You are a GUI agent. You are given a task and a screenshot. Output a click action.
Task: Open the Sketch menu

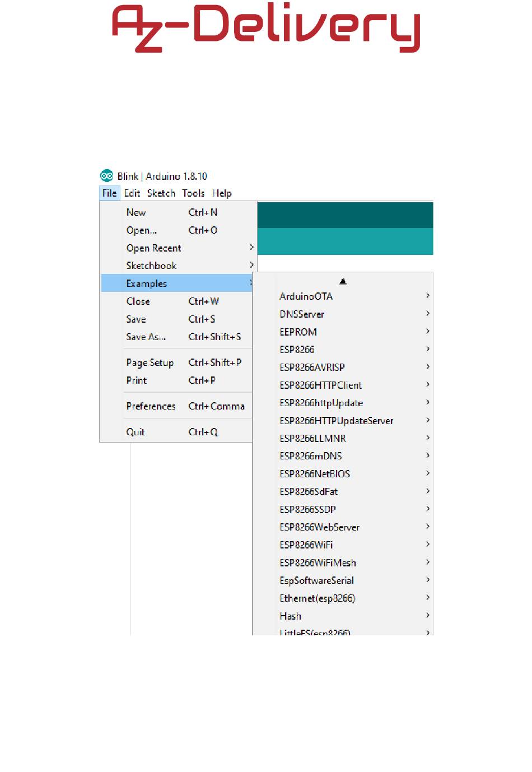coord(161,193)
